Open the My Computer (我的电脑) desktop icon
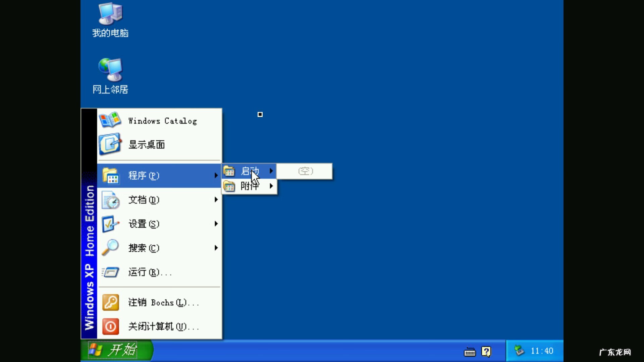The width and height of the screenshot is (644, 362). pos(110,14)
